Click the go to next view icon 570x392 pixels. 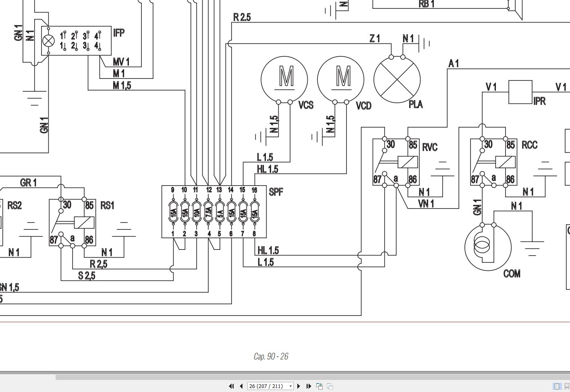(x=330, y=386)
